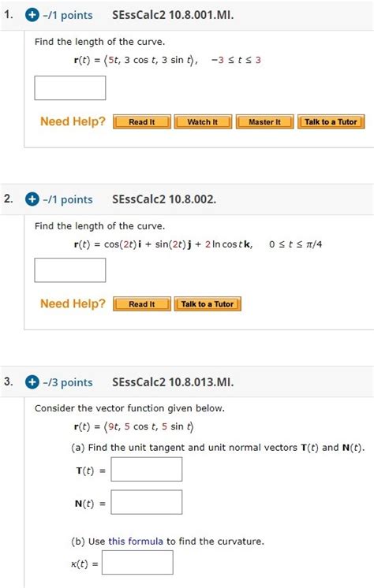Select question title SEssCalc2 10.8.001.MI.
This screenshot has width=374, height=588.
click(173, 15)
